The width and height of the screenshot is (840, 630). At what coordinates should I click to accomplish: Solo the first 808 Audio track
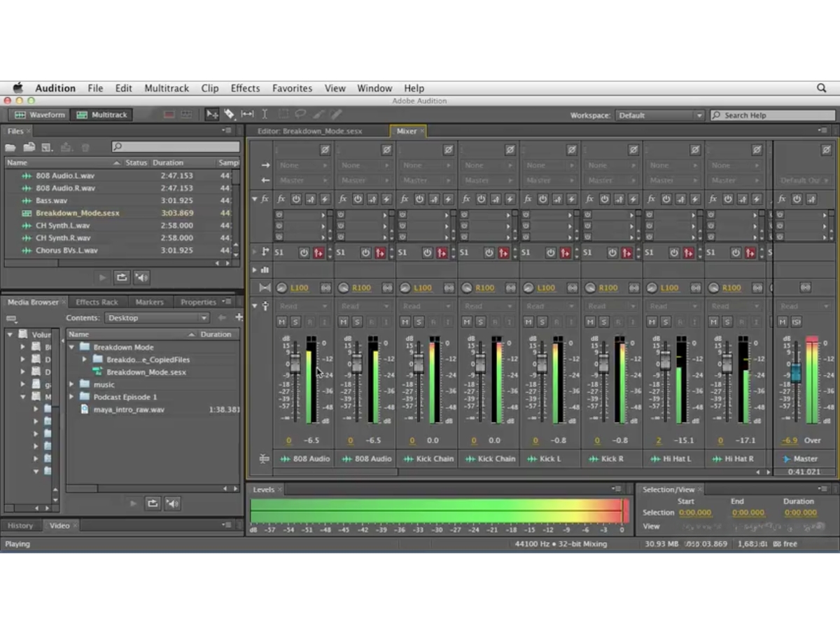(x=295, y=321)
